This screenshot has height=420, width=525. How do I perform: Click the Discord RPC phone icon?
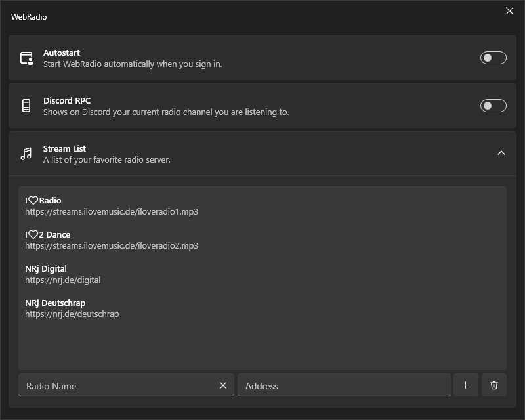pyautogui.click(x=26, y=106)
